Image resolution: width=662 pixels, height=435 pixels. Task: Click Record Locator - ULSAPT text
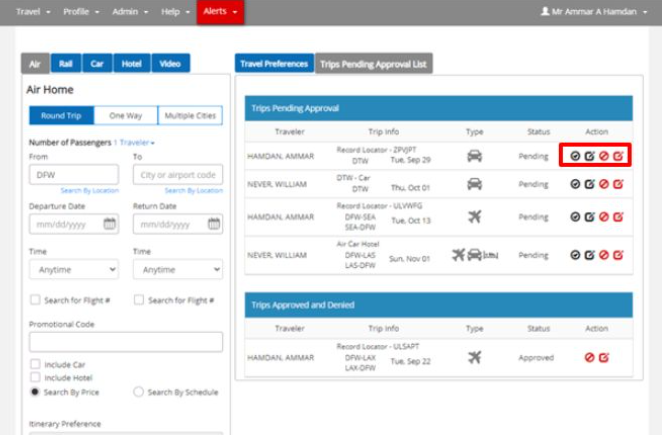tap(378, 346)
